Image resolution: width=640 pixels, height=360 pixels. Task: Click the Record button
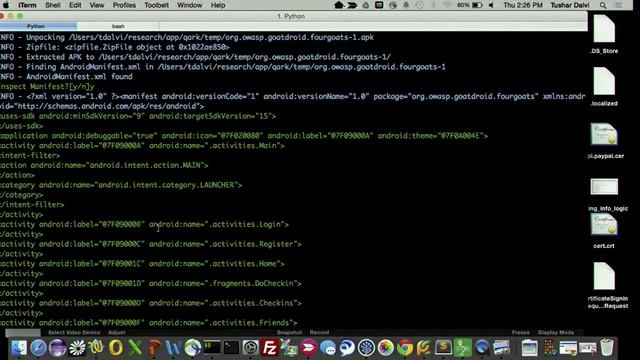click(x=319, y=333)
